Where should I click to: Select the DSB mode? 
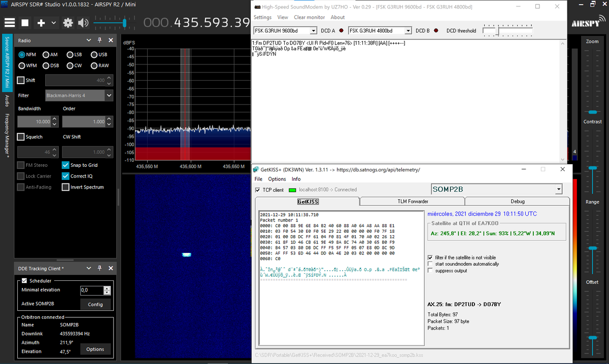point(51,65)
